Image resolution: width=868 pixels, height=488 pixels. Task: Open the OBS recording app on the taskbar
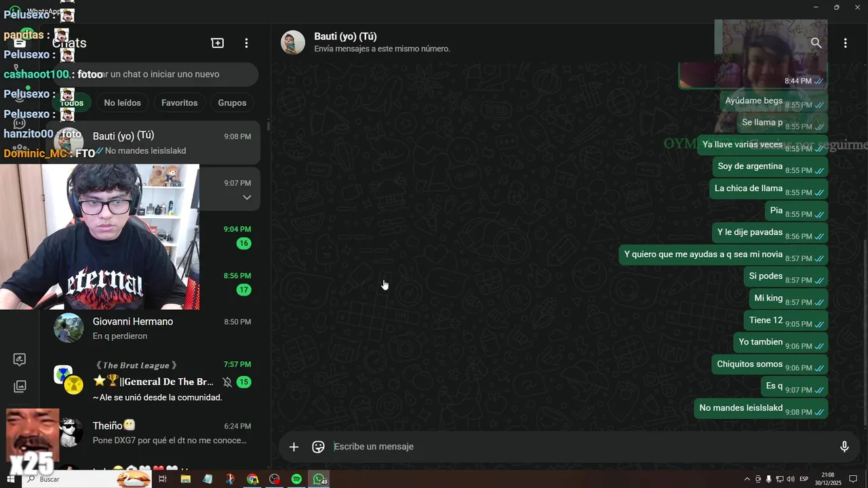click(274, 479)
